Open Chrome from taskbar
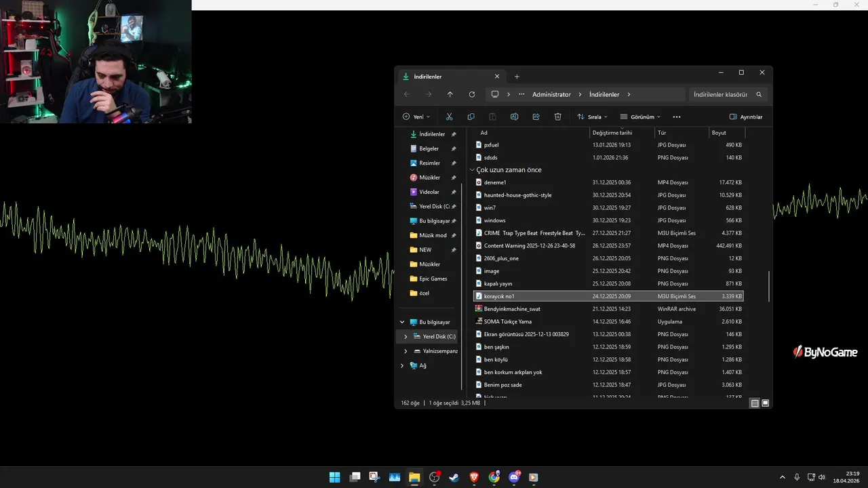The width and height of the screenshot is (868, 488). [x=494, y=477]
